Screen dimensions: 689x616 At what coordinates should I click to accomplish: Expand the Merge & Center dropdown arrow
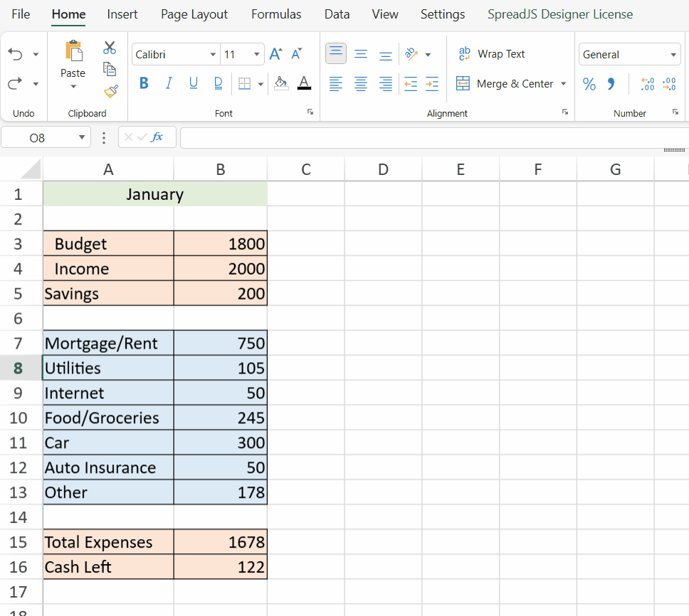(564, 84)
